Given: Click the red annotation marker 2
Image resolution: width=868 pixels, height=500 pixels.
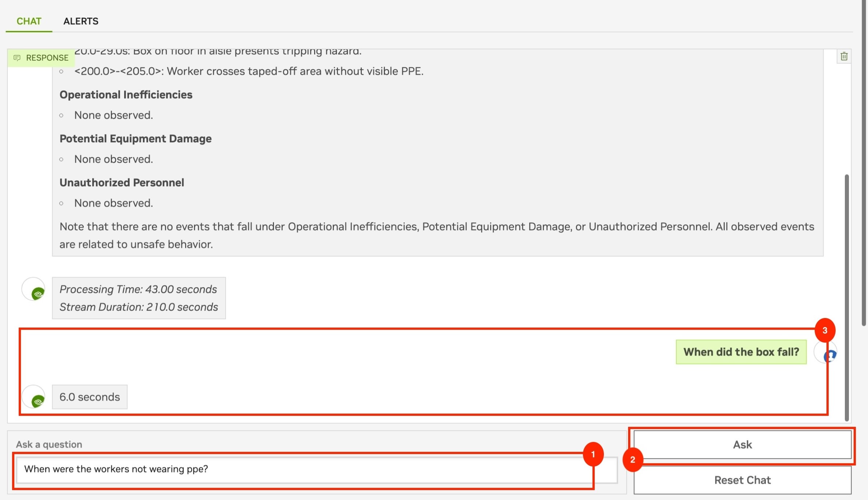Looking at the screenshot, I should click(x=633, y=460).
